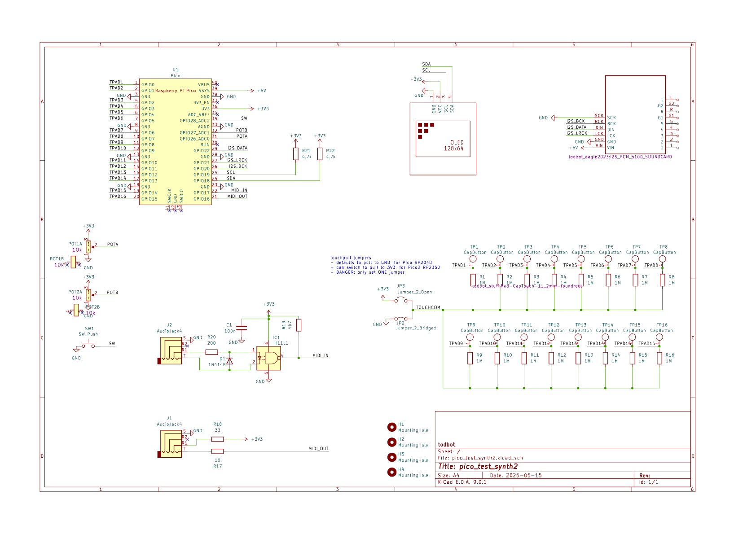Click 'Title: pico_test_synth2' in title block
756x534 pixels.
(x=478, y=467)
